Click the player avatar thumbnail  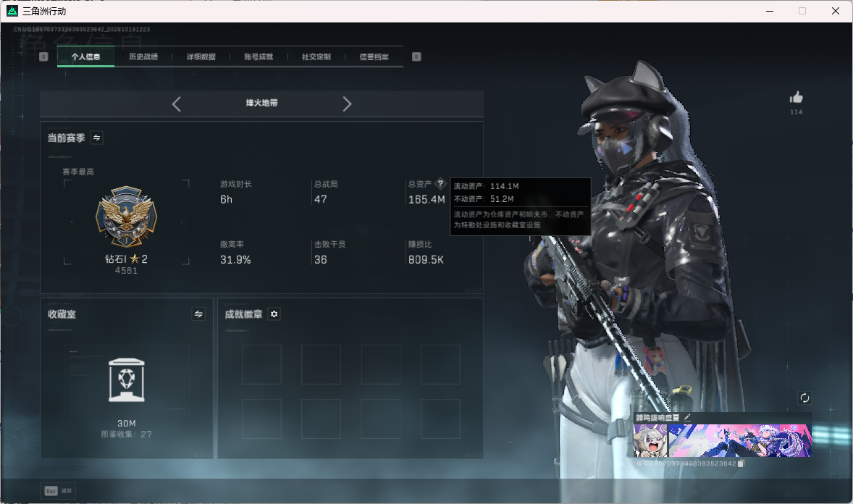click(650, 440)
